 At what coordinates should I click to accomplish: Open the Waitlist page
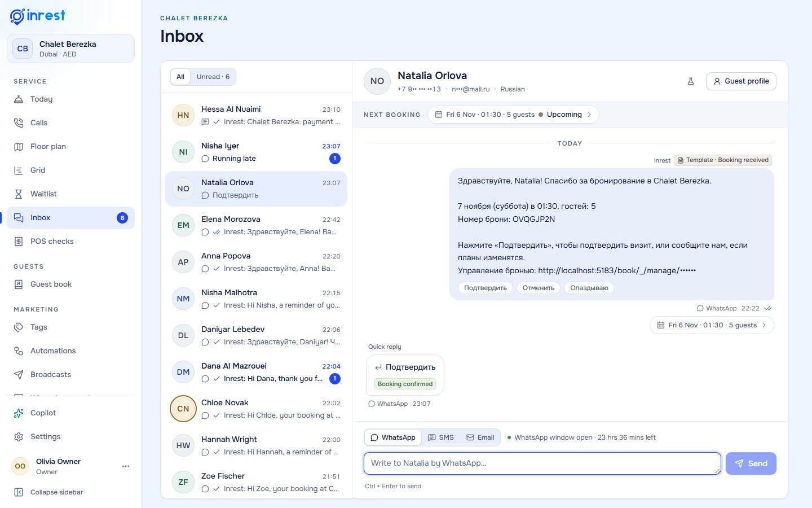pos(70,194)
